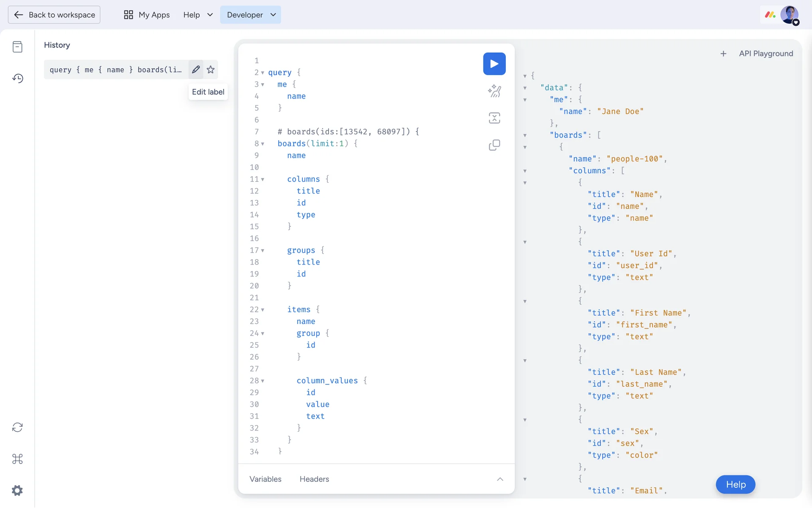
Task: Switch to the Headers tab
Action: click(314, 479)
